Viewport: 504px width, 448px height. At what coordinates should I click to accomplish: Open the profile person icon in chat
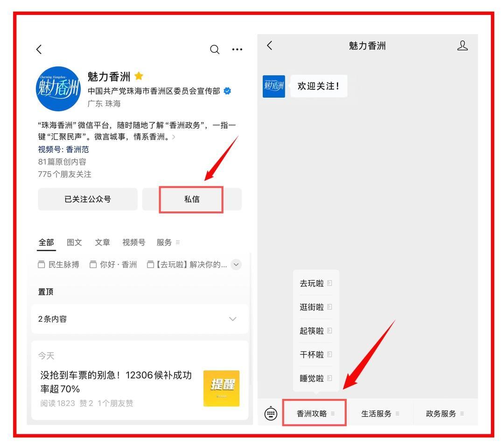[462, 46]
